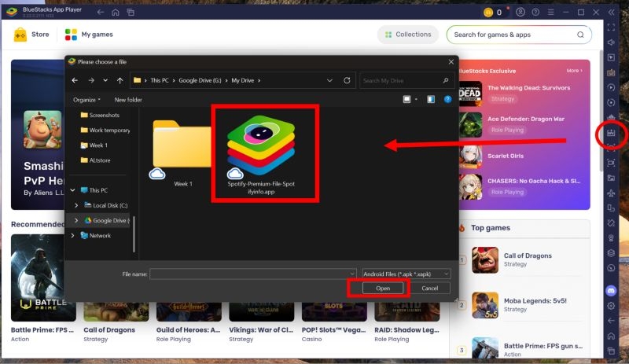Select Screenshots folder in the navigation pane

point(101,115)
